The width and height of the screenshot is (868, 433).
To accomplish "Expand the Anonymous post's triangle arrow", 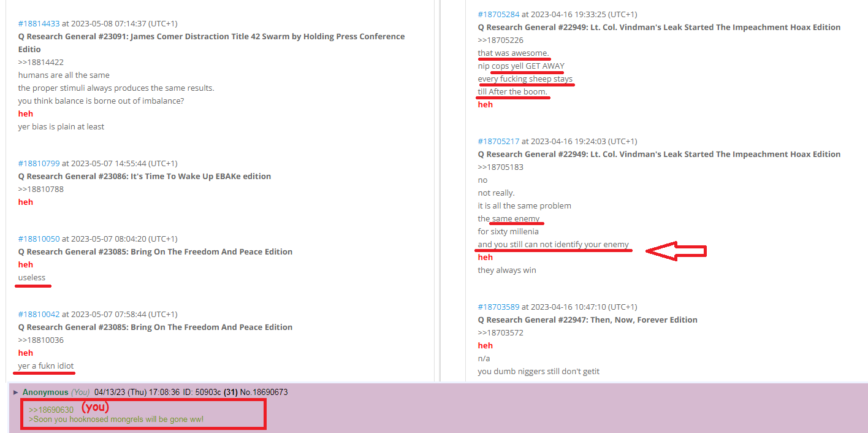I will click(x=15, y=393).
